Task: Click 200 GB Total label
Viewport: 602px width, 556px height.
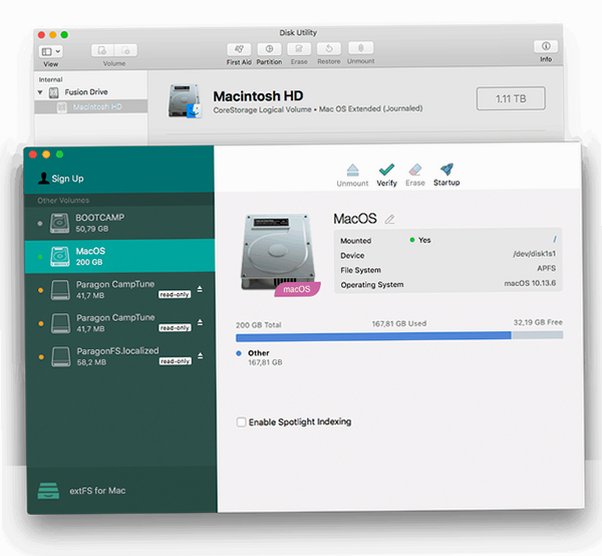Action: tap(258, 325)
